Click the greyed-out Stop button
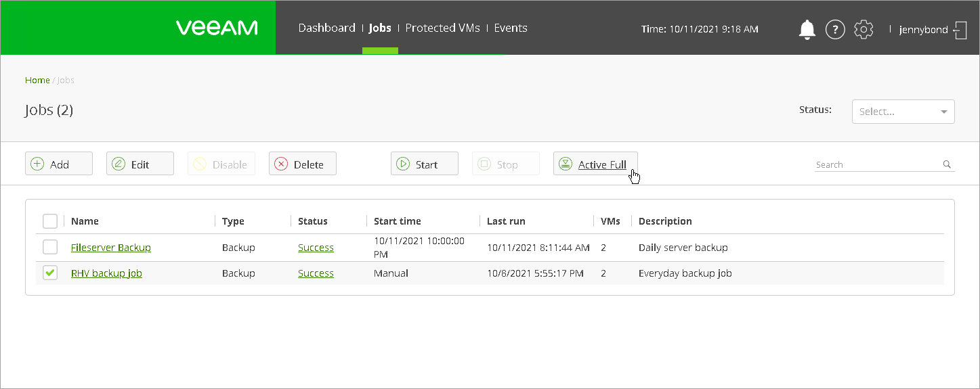The width and height of the screenshot is (980, 389). click(x=506, y=164)
